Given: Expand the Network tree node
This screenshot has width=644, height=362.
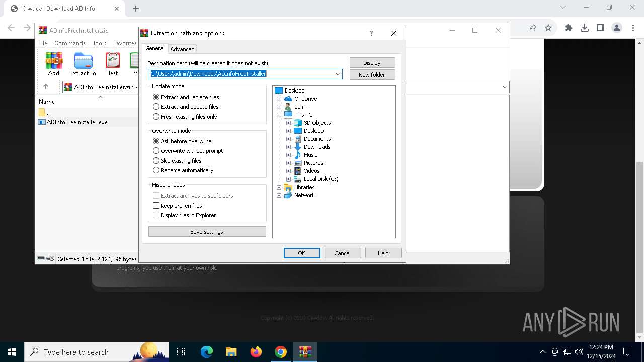Looking at the screenshot, I should coord(279,195).
